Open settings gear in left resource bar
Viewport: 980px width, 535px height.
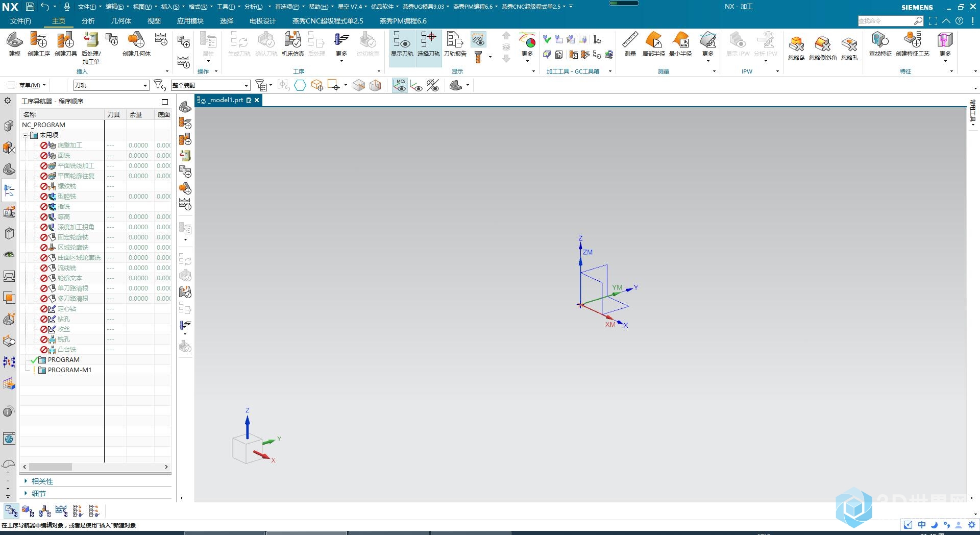(8, 101)
